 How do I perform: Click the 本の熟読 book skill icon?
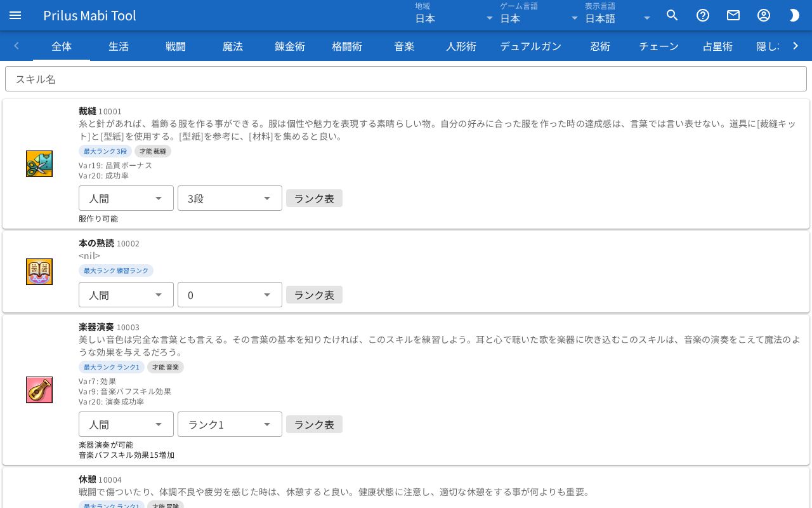coord(39,272)
